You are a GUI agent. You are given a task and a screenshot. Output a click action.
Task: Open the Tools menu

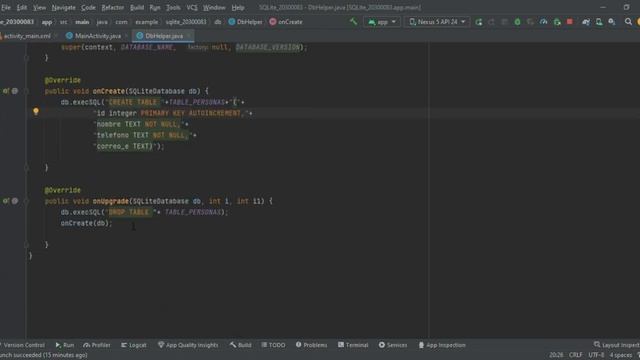(173, 7)
